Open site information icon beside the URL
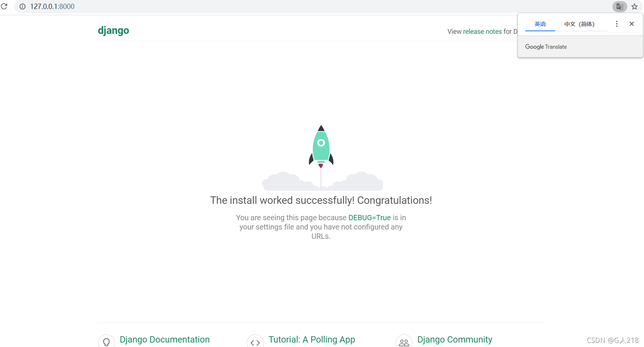644x347 pixels. pyautogui.click(x=22, y=6)
